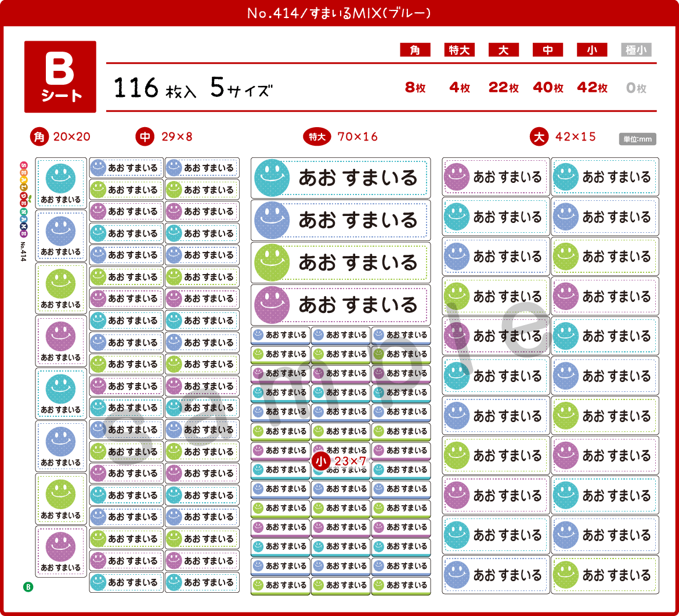Image resolution: width=679 pixels, height=616 pixels.
Task: Click the 116 枚入 text
Action: (x=155, y=88)
